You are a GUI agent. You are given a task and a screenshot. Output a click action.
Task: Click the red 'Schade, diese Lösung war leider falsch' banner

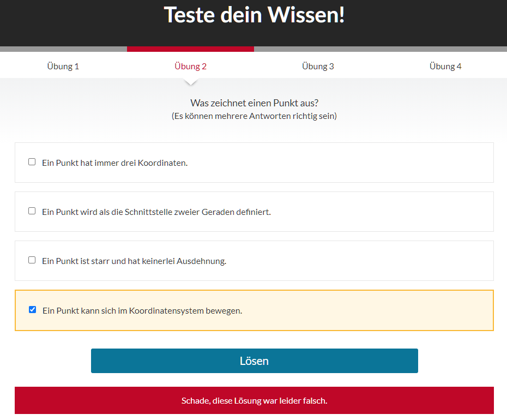tap(254, 400)
